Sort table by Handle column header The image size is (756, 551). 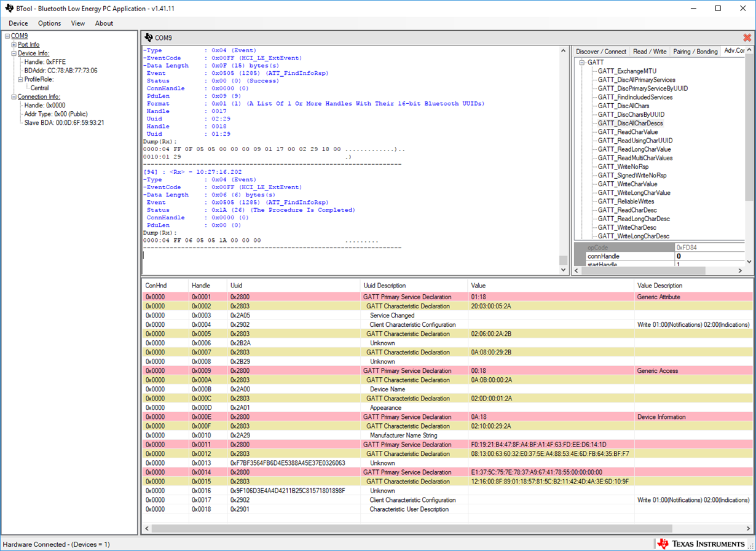click(208, 286)
